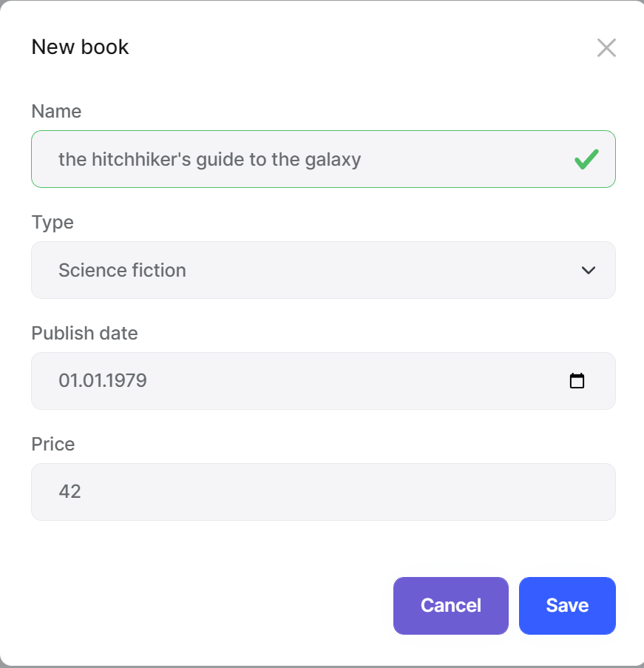Click the green validation checkmark icon
The height and width of the screenshot is (668, 644).
[x=586, y=159]
